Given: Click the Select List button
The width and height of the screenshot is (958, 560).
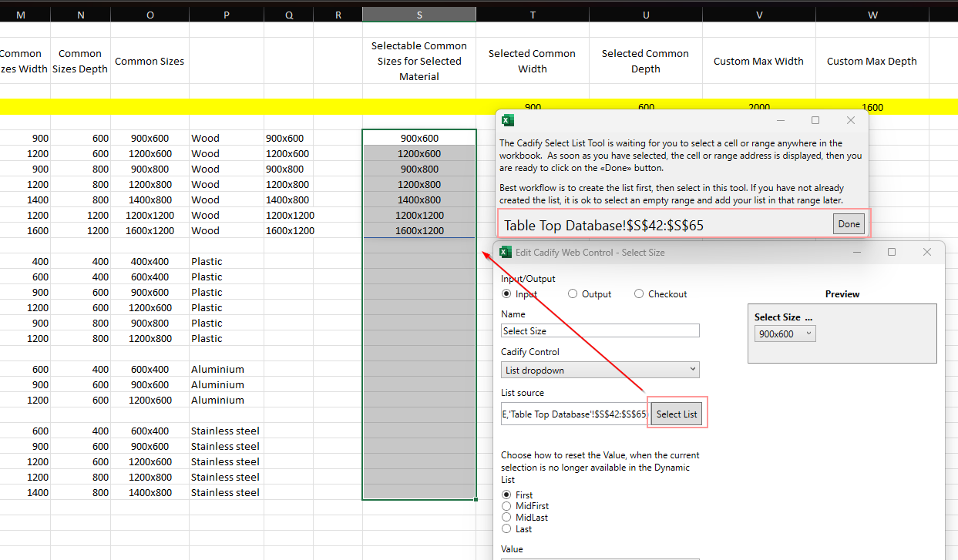Looking at the screenshot, I should coord(677,414).
